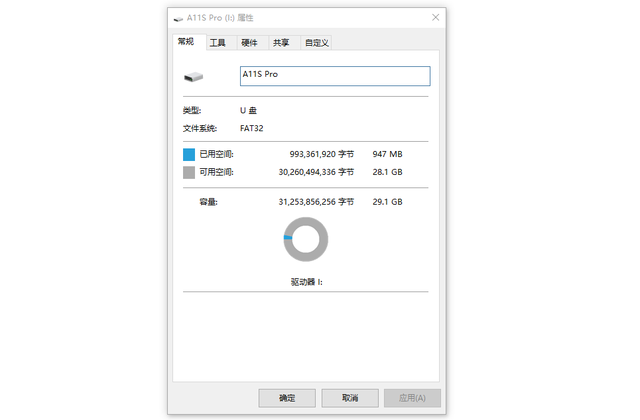
Task: Click the blue 已用空间 color square
Action: (x=189, y=154)
